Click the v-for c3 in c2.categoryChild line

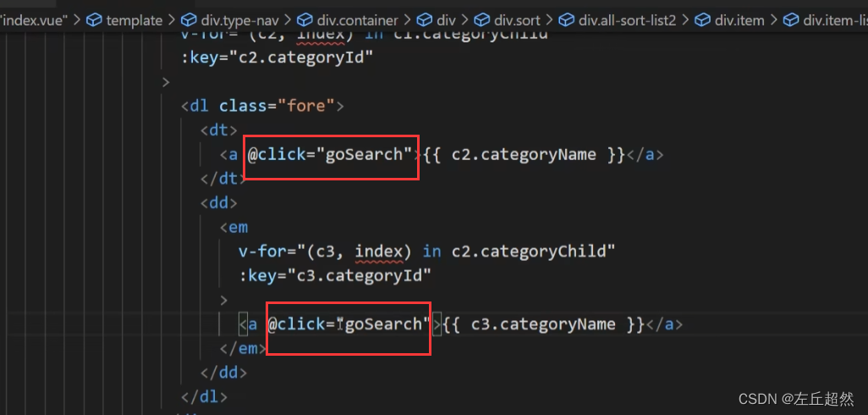pos(426,252)
